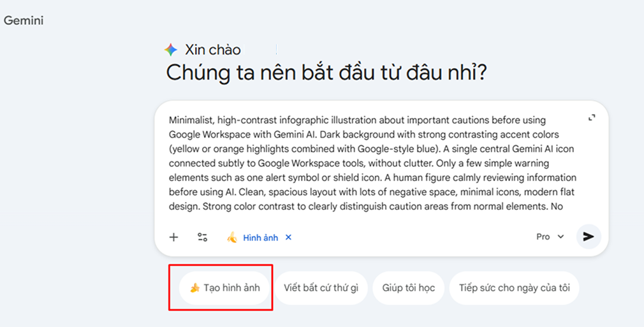Screen dimensions: 644x327
Task: Click the Gemini logo text
Action: click(x=24, y=20)
